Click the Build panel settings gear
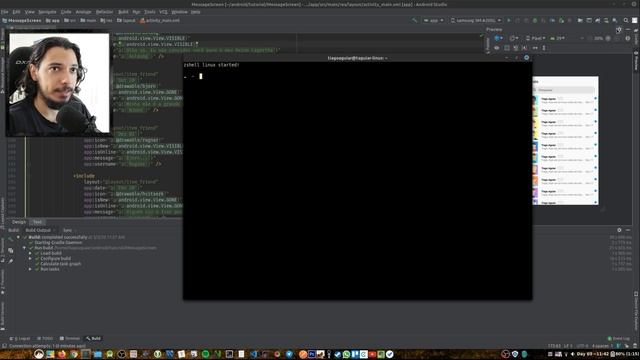This screenshot has width=640, height=360. pos(619,230)
